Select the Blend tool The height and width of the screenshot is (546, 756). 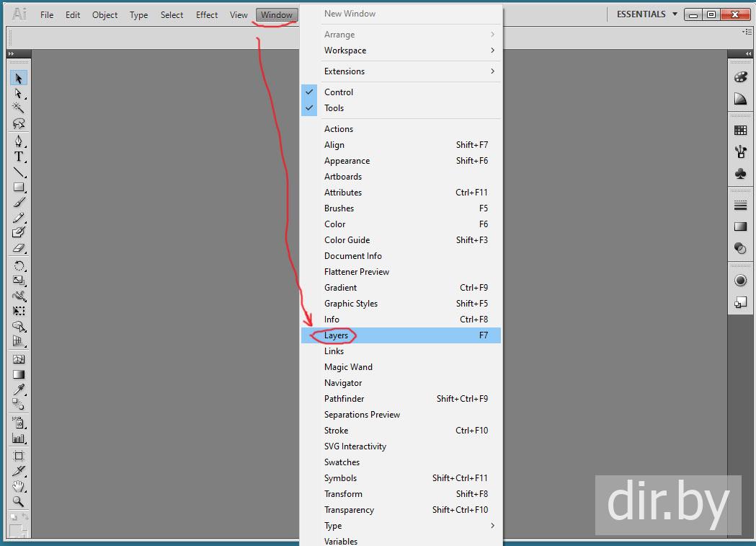click(x=19, y=404)
